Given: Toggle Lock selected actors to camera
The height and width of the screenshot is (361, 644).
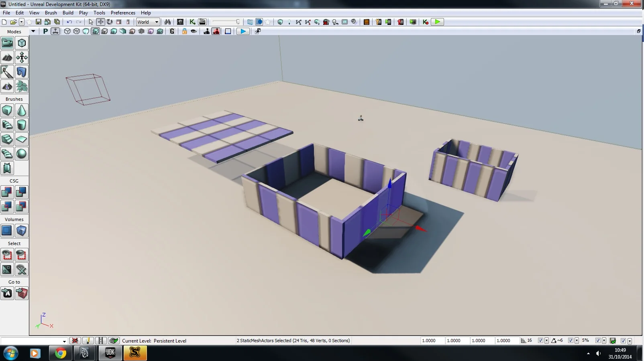Looking at the screenshot, I should coord(184,31).
